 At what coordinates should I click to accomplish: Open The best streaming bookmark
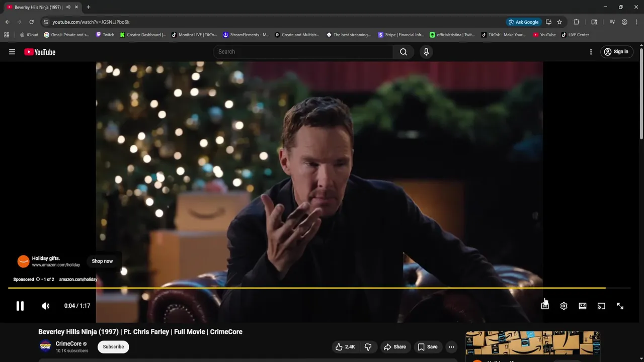tap(349, 35)
